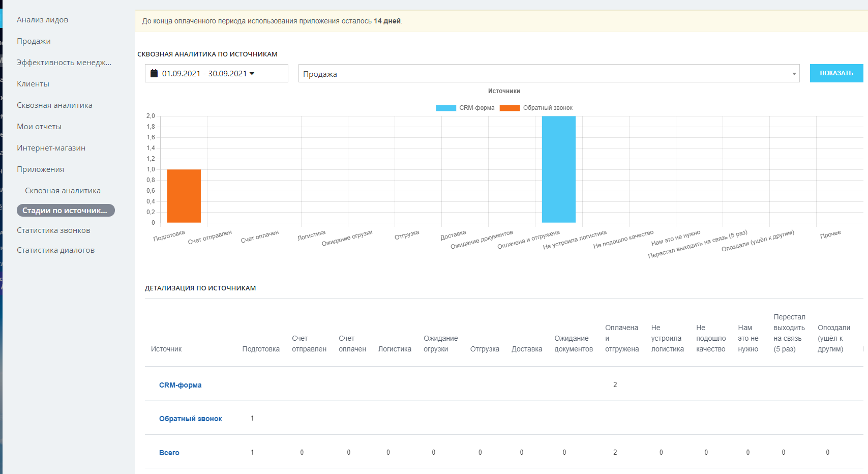Select Стадии по источникам highlighted item
The height and width of the screenshot is (474, 868).
pos(65,211)
